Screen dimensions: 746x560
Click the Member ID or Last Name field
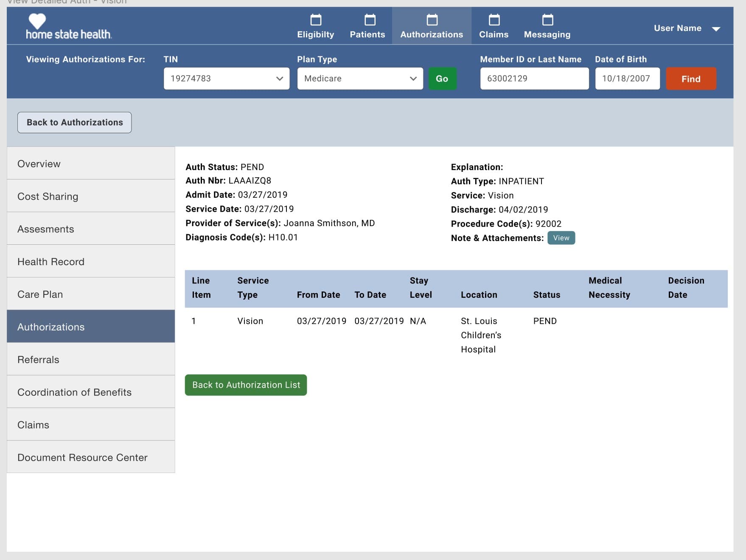[534, 78]
